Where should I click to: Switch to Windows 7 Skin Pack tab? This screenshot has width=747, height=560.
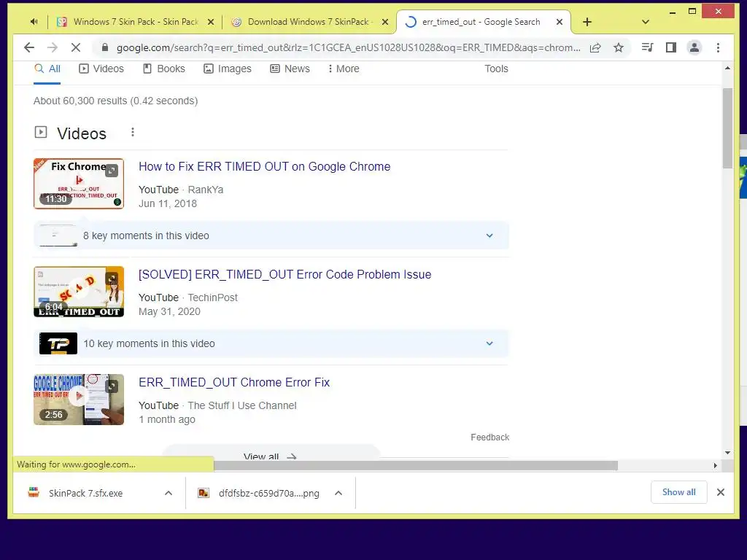click(x=135, y=22)
